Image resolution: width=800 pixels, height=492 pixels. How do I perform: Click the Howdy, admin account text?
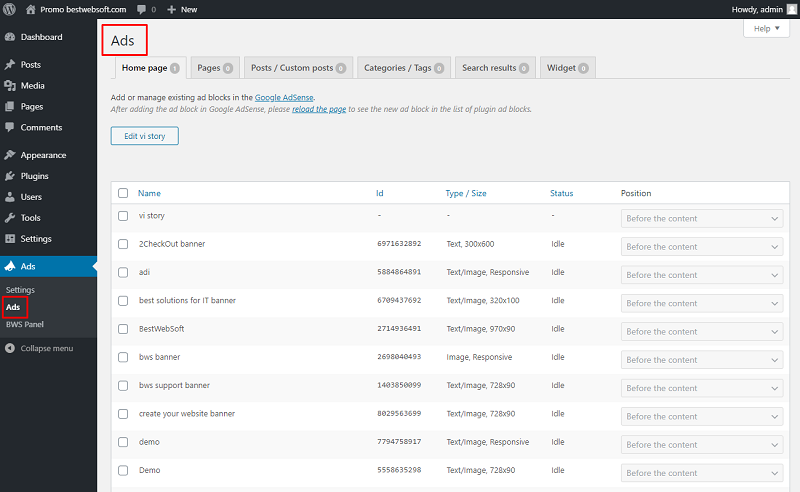coord(757,9)
